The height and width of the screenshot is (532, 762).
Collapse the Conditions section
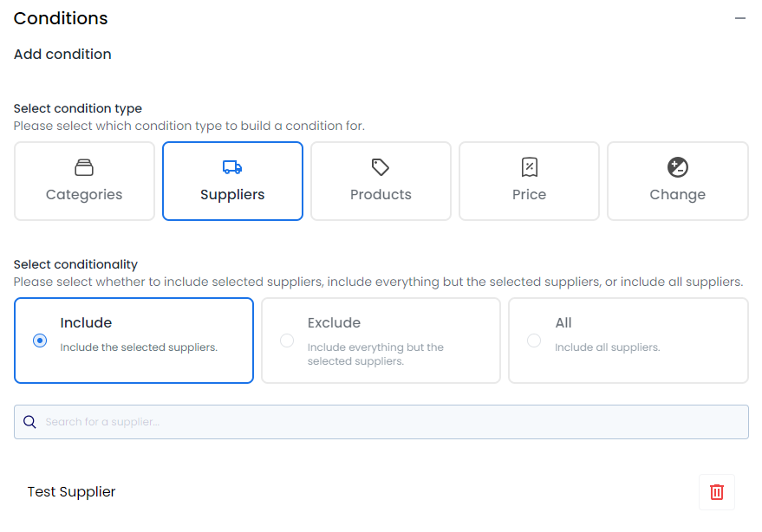(x=740, y=18)
